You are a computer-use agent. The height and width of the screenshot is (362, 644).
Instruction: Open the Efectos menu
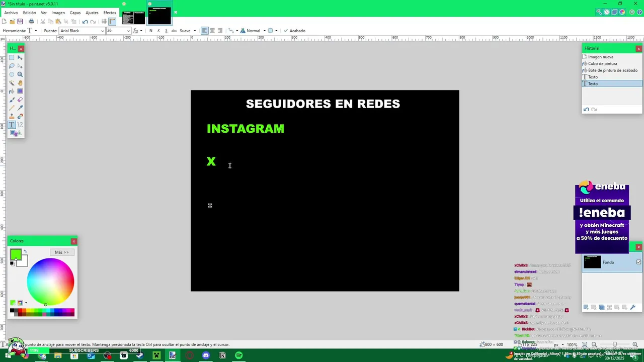coord(110,13)
